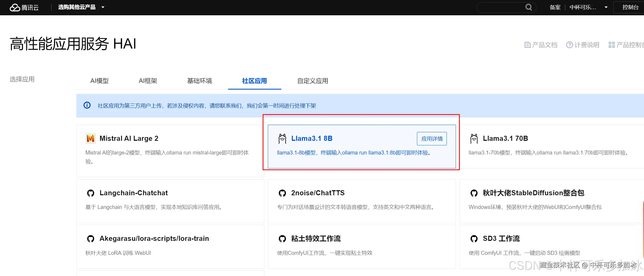Switch to the AI模型 tab
This screenshot has width=644, height=276.
pos(99,81)
